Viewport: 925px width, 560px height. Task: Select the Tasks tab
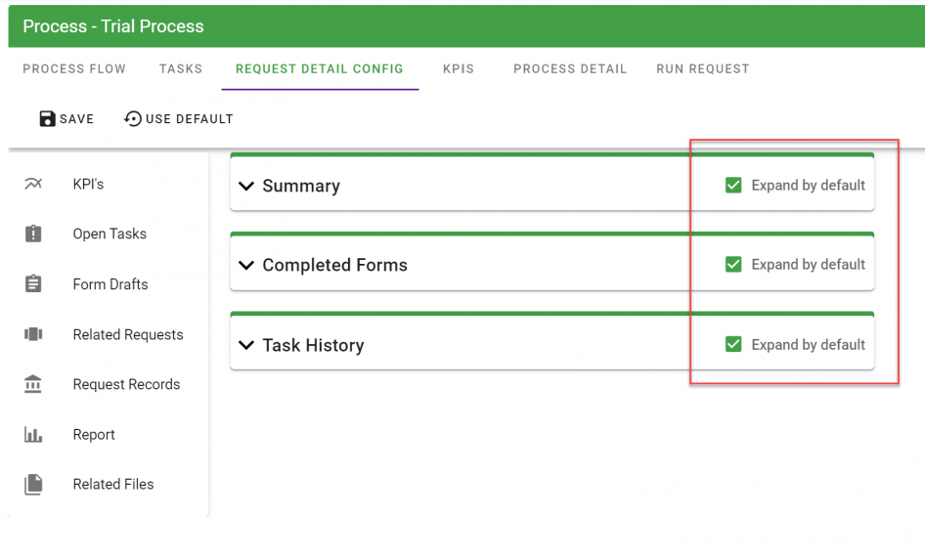181,69
